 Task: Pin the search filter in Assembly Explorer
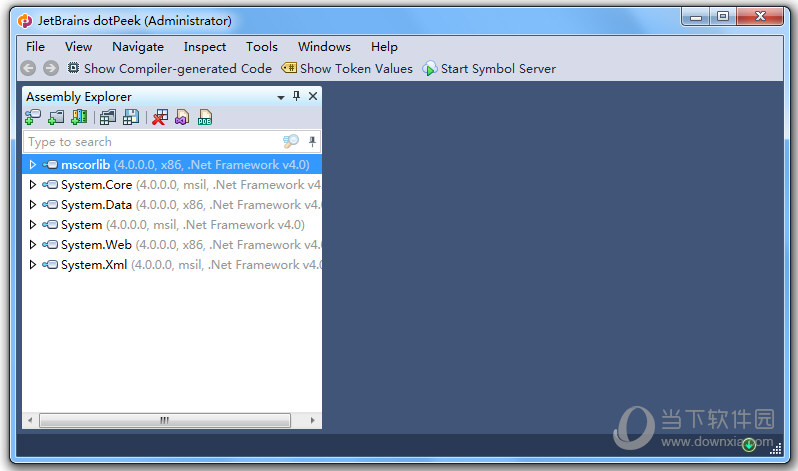pos(312,141)
